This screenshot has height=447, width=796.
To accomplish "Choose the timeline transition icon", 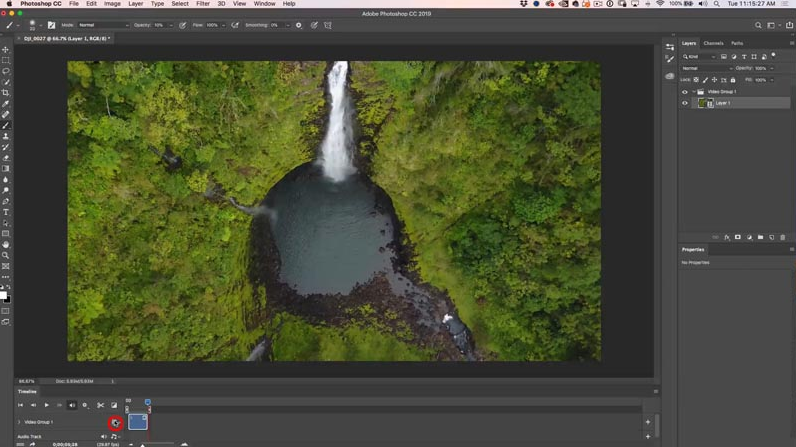I will coord(114,405).
